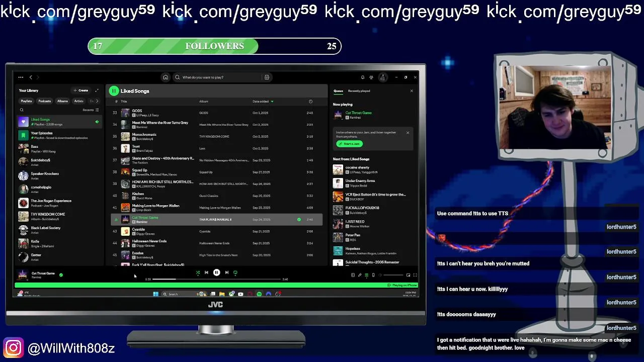Open Black Label Society artist
This screenshot has width=644, height=362.
tap(59, 230)
